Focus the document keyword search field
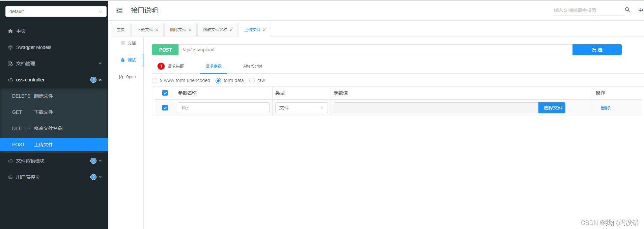 [589, 10]
